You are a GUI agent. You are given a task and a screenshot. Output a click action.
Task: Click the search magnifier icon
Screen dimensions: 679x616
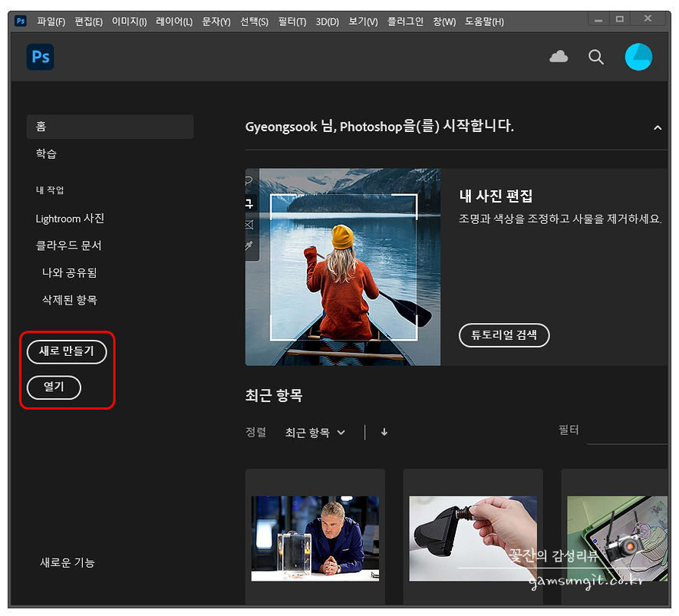pos(596,57)
